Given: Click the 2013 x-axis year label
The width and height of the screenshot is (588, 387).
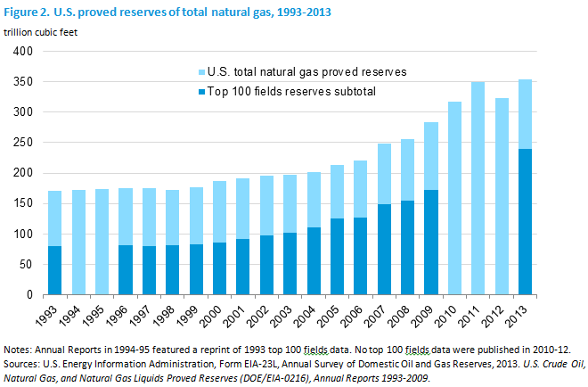Looking at the screenshot, I should pyautogui.click(x=516, y=316).
